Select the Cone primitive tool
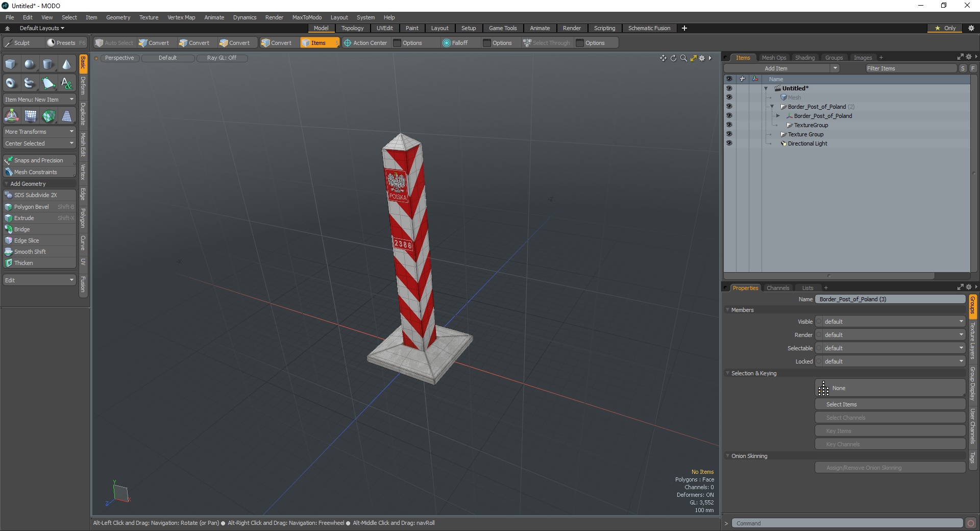The height and width of the screenshot is (531, 980). click(67, 64)
